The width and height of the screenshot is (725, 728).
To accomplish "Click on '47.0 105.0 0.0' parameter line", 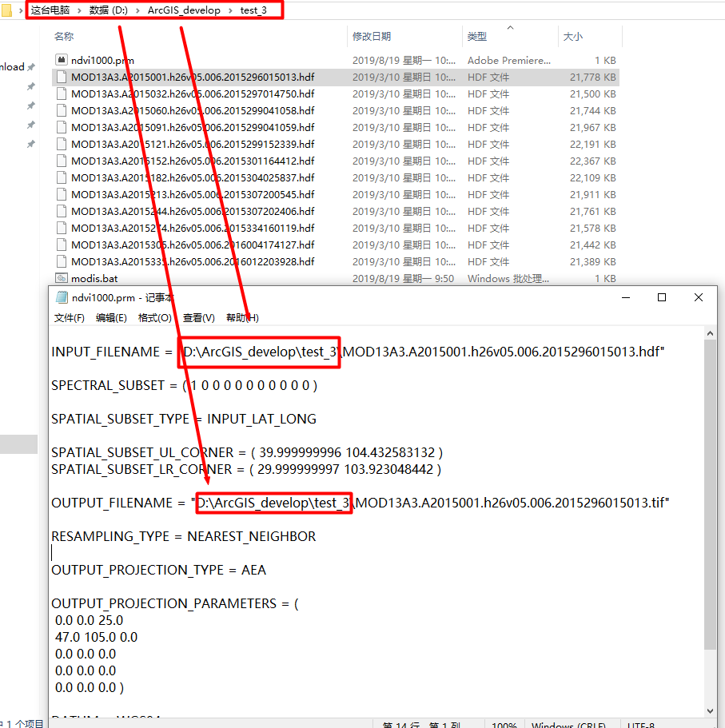I will coord(96,637).
